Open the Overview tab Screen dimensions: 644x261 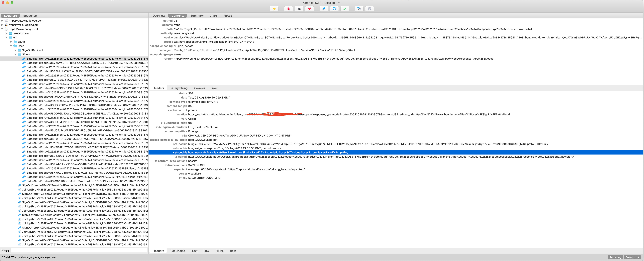point(159,16)
